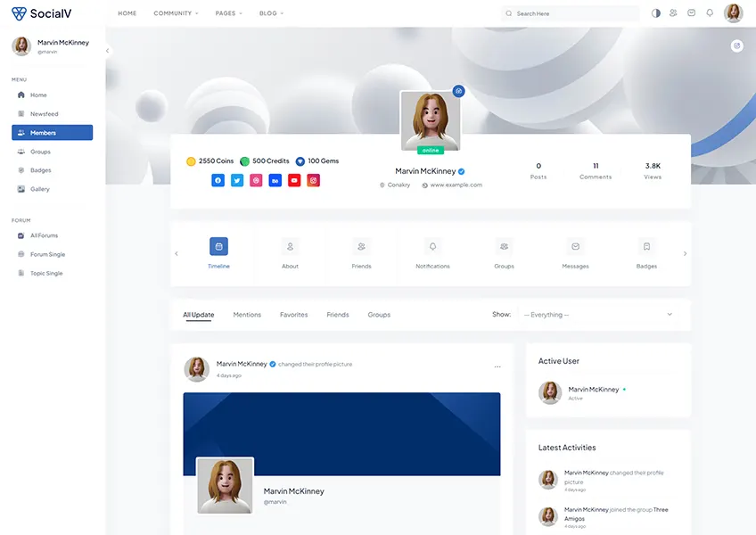Viewport: 756px width, 535px height.
Task: Click the messages envelope icon in header
Action: point(691,12)
